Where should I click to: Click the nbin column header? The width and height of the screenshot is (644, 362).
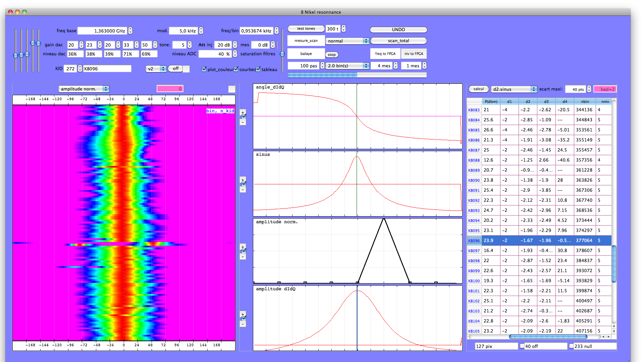tap(585, 101)
